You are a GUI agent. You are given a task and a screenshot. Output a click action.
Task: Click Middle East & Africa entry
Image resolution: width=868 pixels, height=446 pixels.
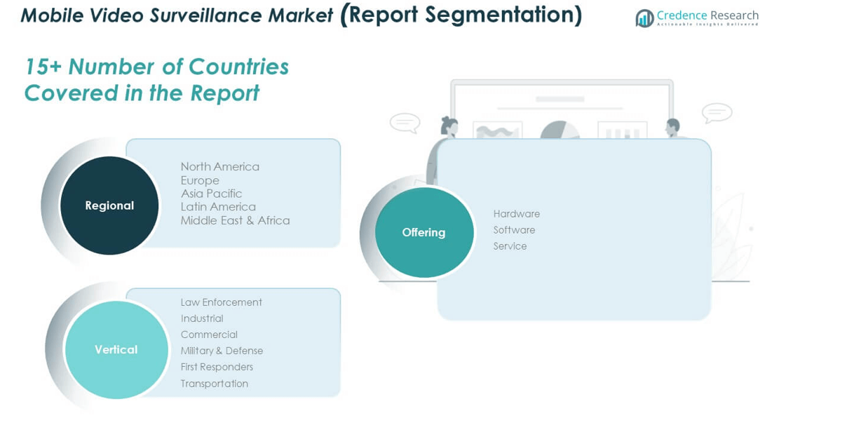pyautogui.click(x=235, y=220)
